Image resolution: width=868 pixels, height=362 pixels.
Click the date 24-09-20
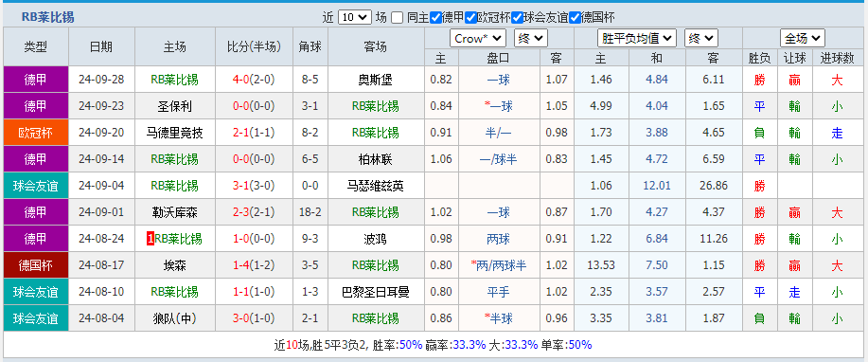[x=101, y=133]
